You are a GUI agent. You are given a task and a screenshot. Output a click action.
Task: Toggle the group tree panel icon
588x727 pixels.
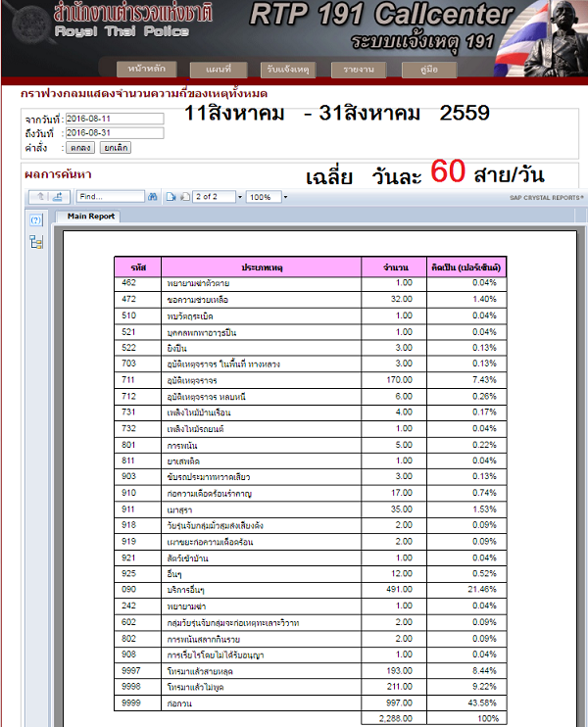point(35,242)
